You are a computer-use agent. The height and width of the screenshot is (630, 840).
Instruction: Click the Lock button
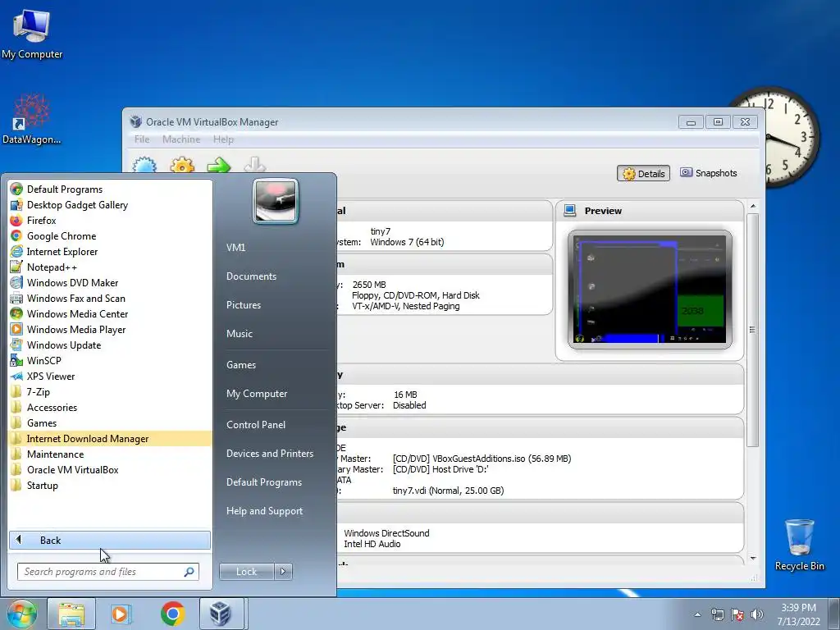click(x=246, y=572)
